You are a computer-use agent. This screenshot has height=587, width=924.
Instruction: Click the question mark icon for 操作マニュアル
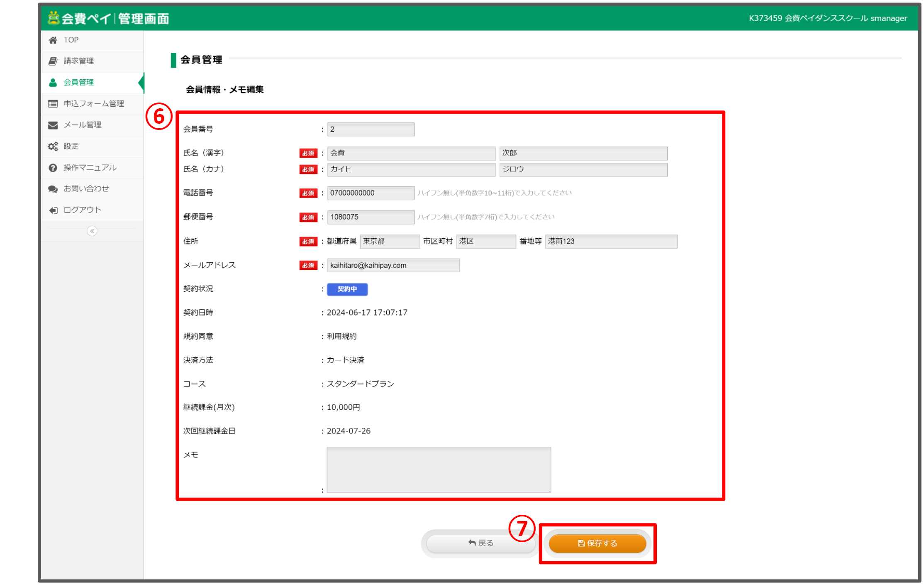[x=53, y=168]
